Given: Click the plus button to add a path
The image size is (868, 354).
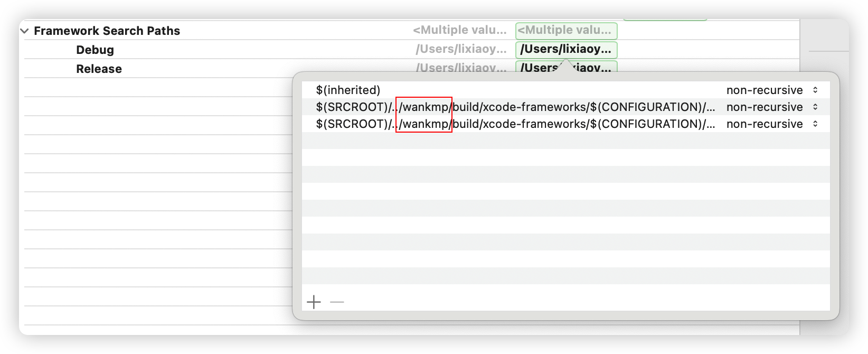Looking at the screenshot, I should pyautogui.click(x=314, y=302).
